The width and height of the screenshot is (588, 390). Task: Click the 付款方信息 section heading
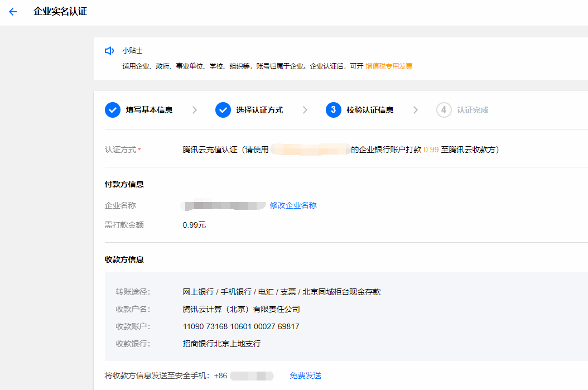[124, 185]
